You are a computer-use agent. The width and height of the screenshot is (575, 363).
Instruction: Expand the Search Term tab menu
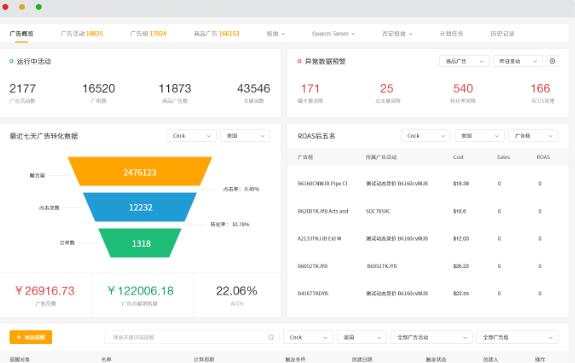[333, 33]
